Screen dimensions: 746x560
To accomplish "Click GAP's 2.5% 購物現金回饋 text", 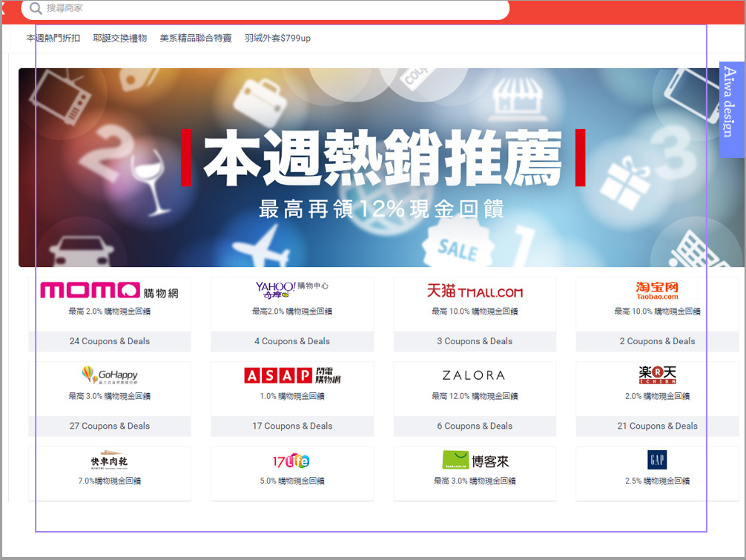I will 658,481.
